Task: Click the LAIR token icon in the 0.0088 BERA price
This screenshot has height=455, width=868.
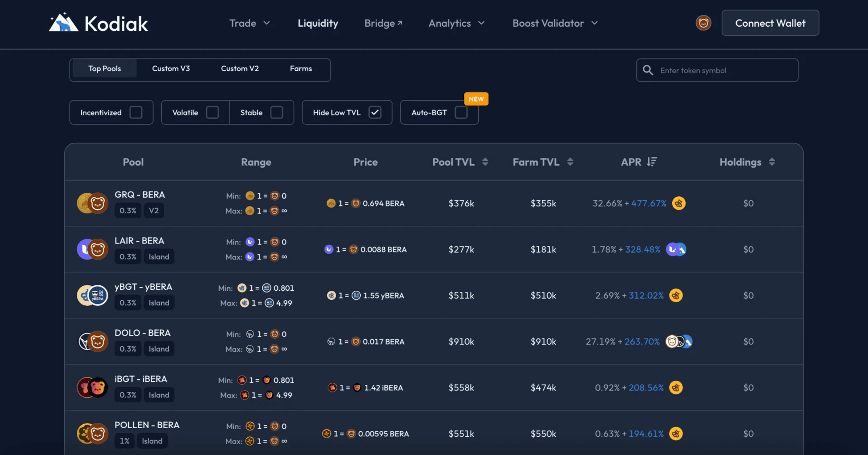Action: pos(329,249)
